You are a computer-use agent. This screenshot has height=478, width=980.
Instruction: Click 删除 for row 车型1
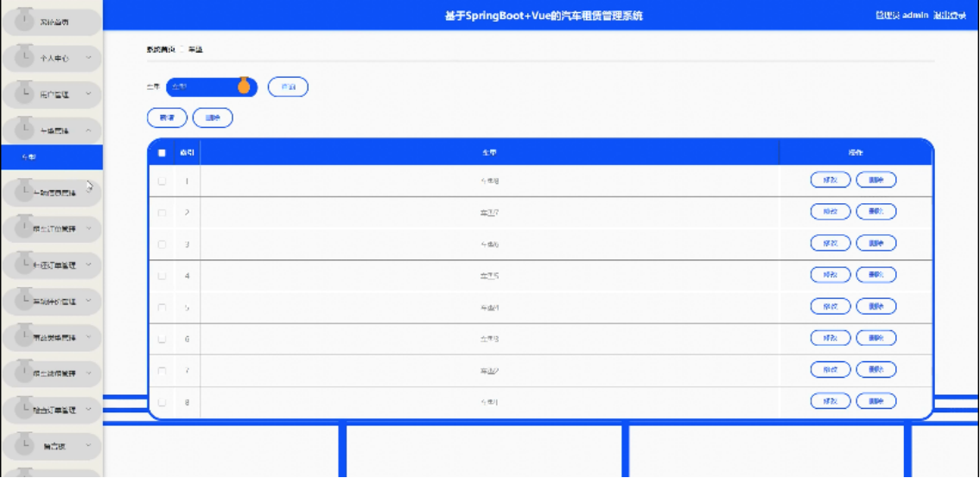tap(876, 401)
